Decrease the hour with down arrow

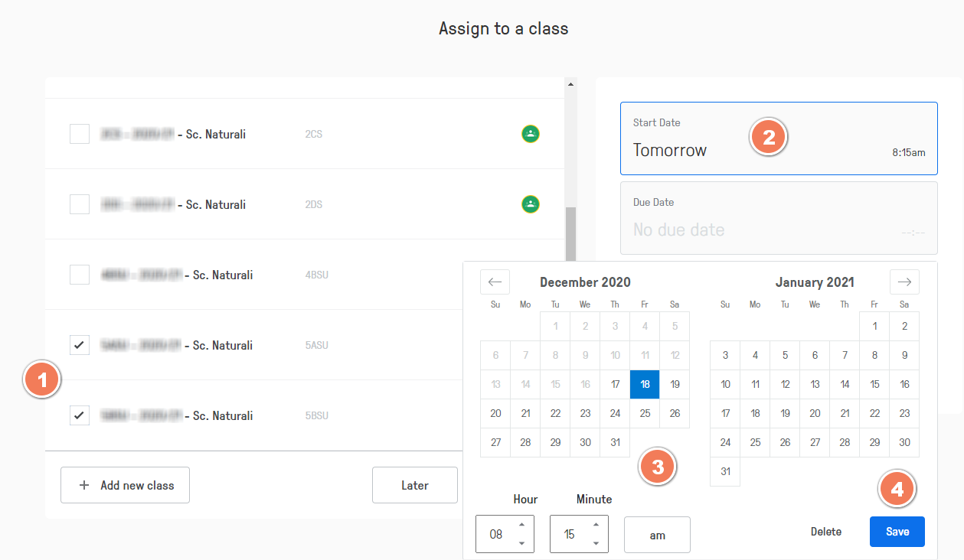point(521,543)
